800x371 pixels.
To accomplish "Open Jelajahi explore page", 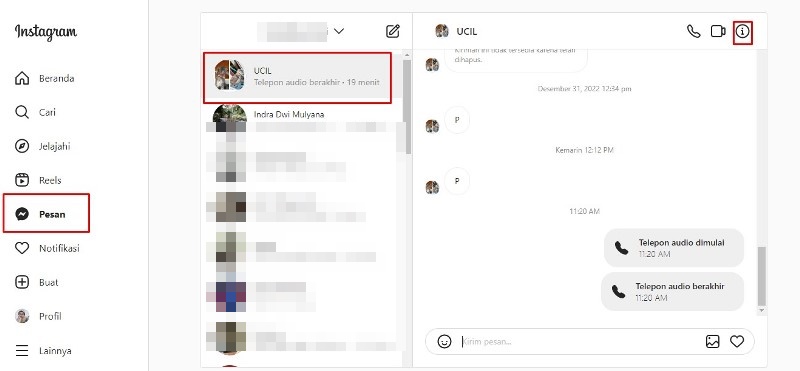I will click(x=42, y=146).
